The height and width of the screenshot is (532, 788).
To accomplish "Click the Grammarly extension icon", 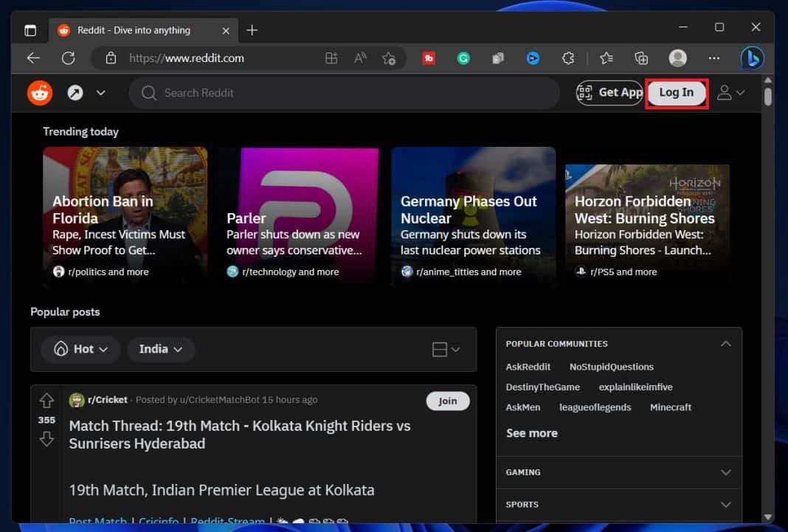I will point(463,58).
